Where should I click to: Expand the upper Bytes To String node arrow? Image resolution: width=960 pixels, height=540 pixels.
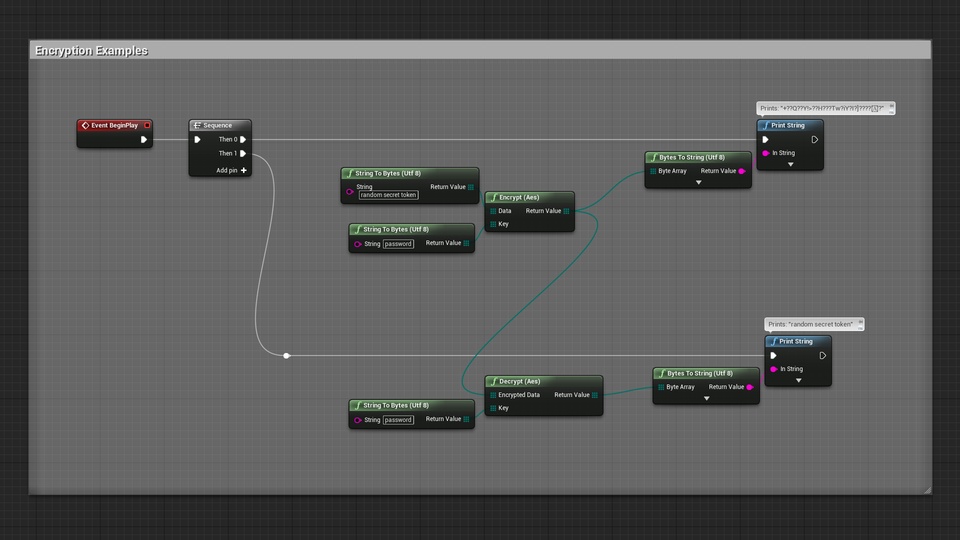pyautogui.click(x=698, y=183)
